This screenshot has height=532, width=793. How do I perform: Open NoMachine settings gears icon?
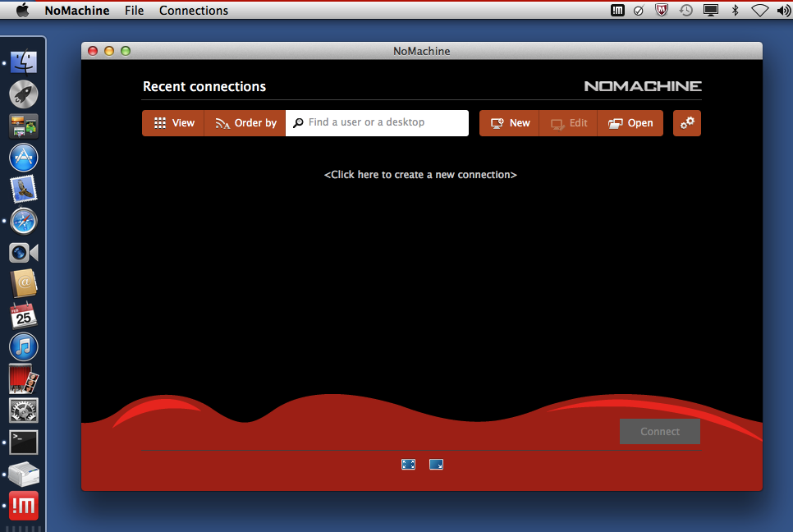click(687, 123)
